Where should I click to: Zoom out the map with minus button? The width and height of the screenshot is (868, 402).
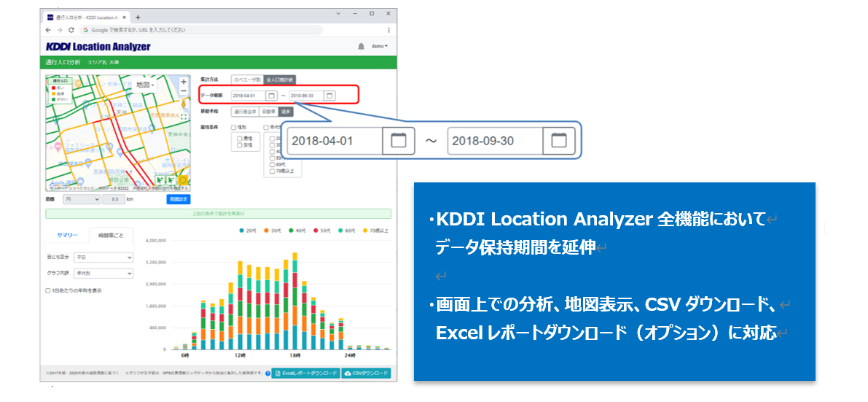pyautogui.click(x=184, y=90)
